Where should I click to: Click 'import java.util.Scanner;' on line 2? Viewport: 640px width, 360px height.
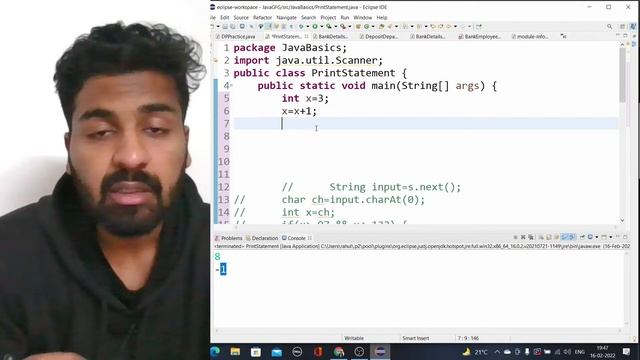coord(308,60)
